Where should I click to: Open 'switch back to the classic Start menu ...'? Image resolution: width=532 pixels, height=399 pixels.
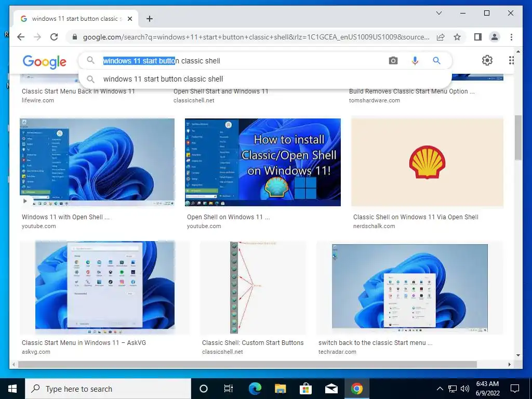(375, 343)
